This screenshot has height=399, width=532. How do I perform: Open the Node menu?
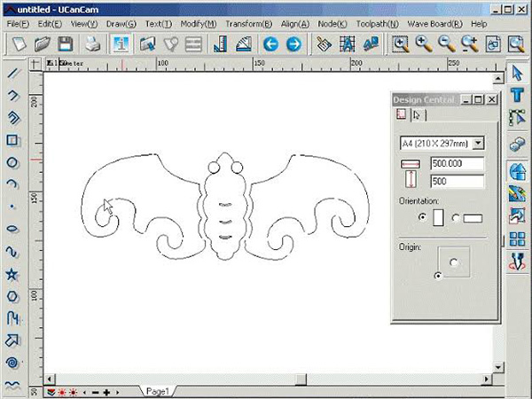[x=332, y=24]
